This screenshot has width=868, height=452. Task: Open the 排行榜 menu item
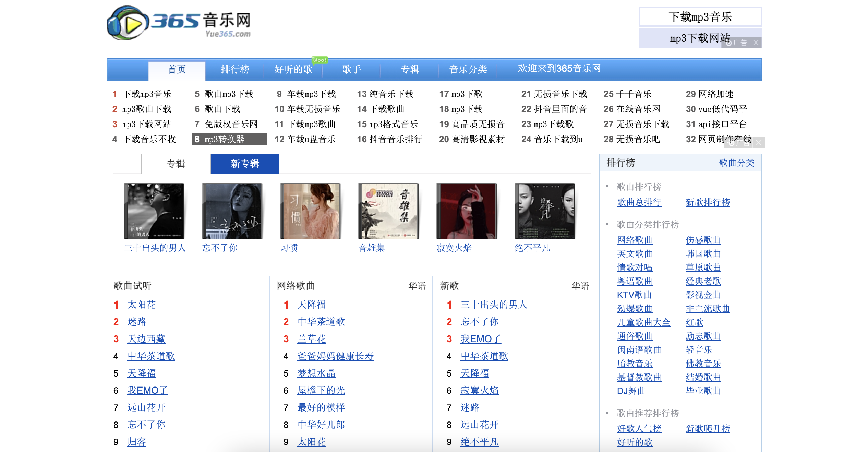tap(235, 70)
